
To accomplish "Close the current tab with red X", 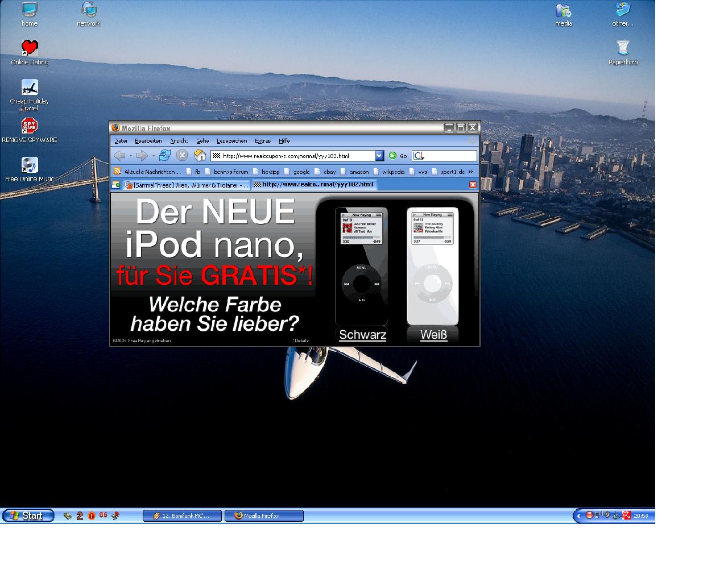I will (x=473, y=185).
